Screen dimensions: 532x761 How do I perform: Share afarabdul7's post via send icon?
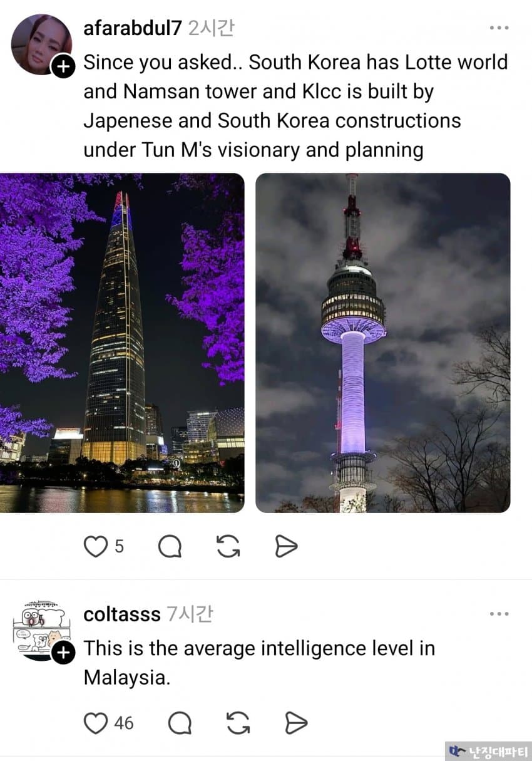[286, 546]
